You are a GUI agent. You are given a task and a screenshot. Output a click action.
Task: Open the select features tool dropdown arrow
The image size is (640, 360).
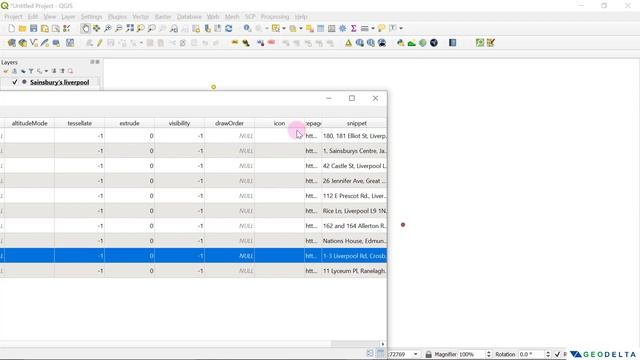pos(284,29)
